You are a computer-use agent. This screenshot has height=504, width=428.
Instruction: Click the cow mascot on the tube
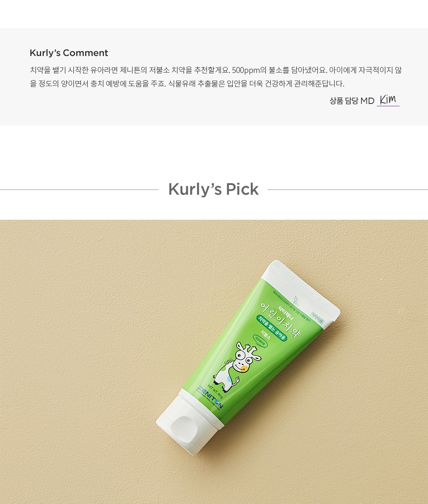pyautogui.click(x=237, y=367)
